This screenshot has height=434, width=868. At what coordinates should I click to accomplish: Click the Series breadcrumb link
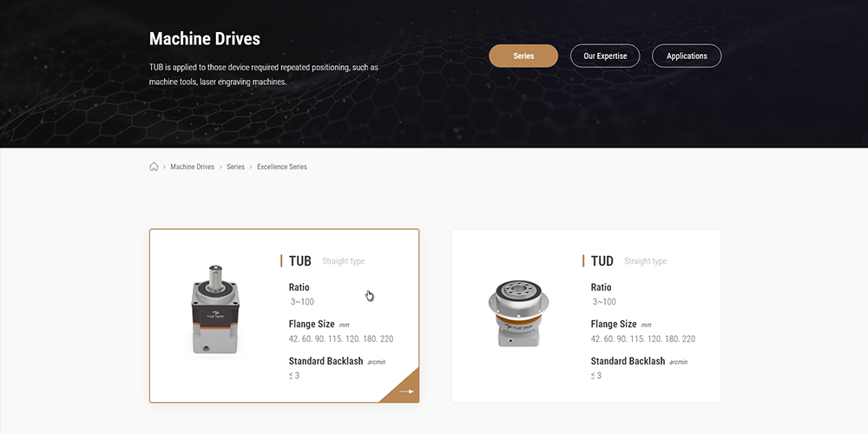(x=235, y=167)
